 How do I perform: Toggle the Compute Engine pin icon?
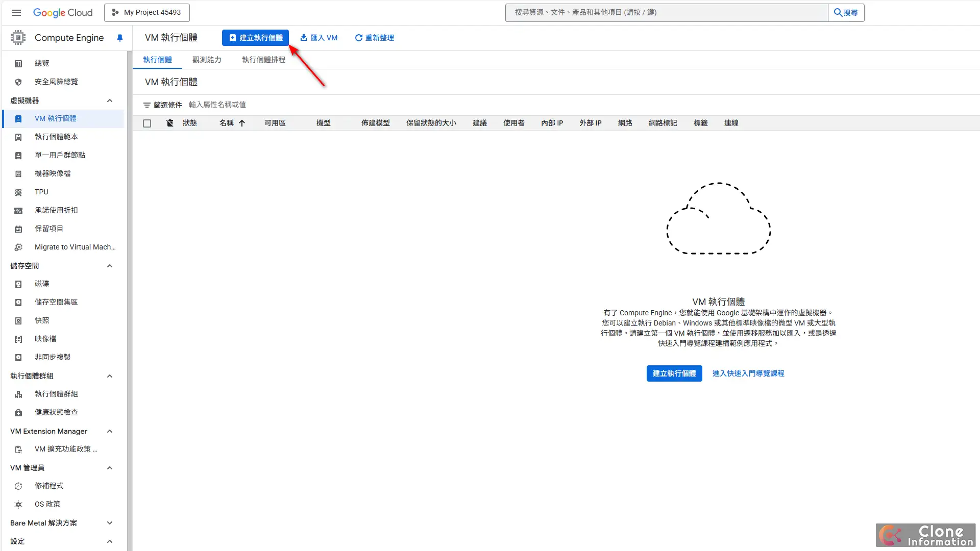120,38
